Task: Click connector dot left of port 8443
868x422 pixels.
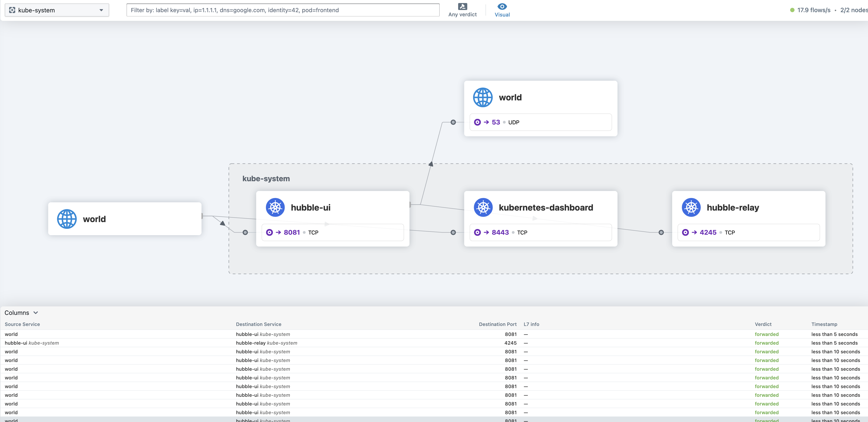Action: [453, 232]
